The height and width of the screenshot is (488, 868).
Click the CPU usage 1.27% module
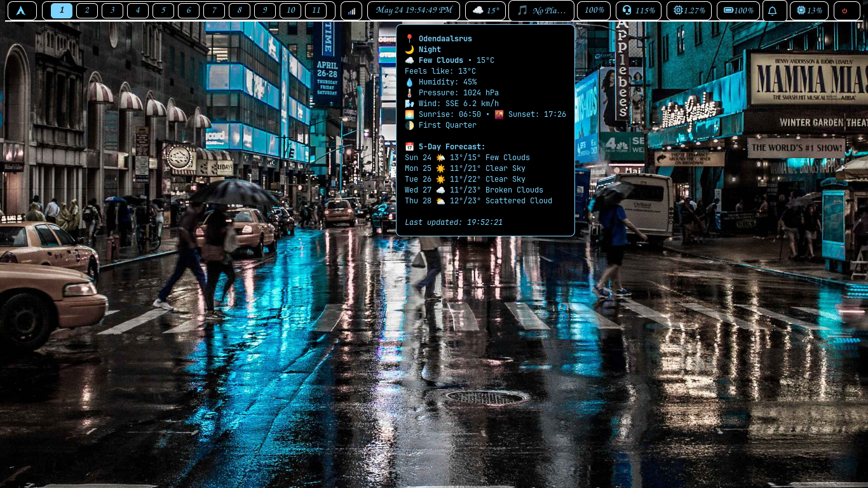click(x=689, y=10)
